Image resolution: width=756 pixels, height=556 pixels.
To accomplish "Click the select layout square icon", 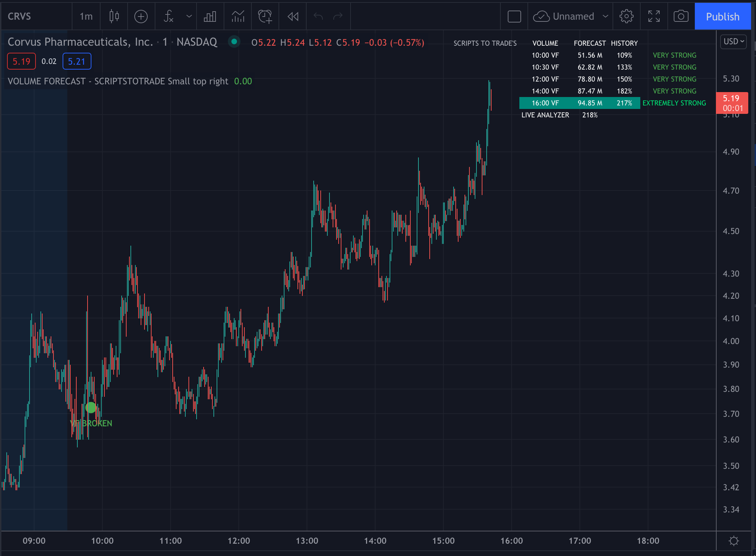I will click(x=514, y=17).
